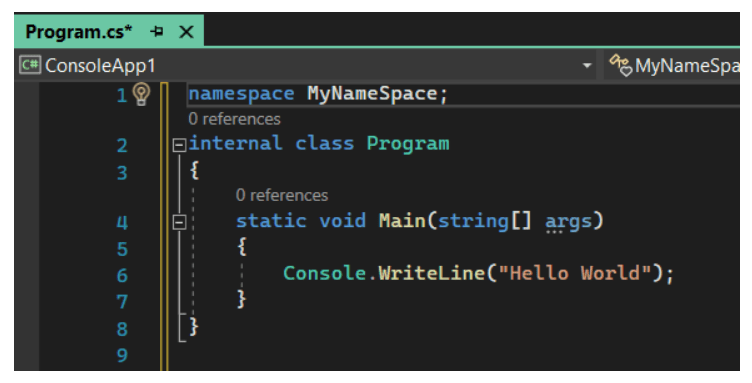Click line number 1 in margin
Screen dimensions: 752x383
coord(122,95)
